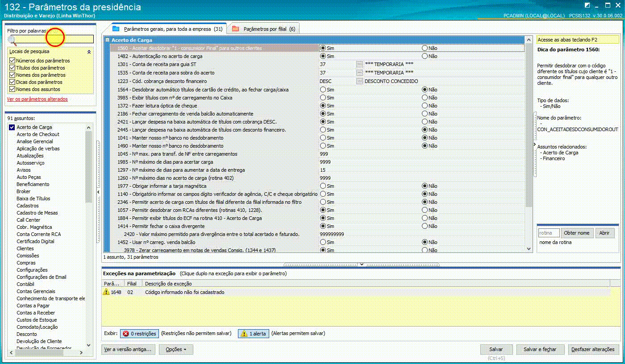Open the Opções dropdown button

176,349
